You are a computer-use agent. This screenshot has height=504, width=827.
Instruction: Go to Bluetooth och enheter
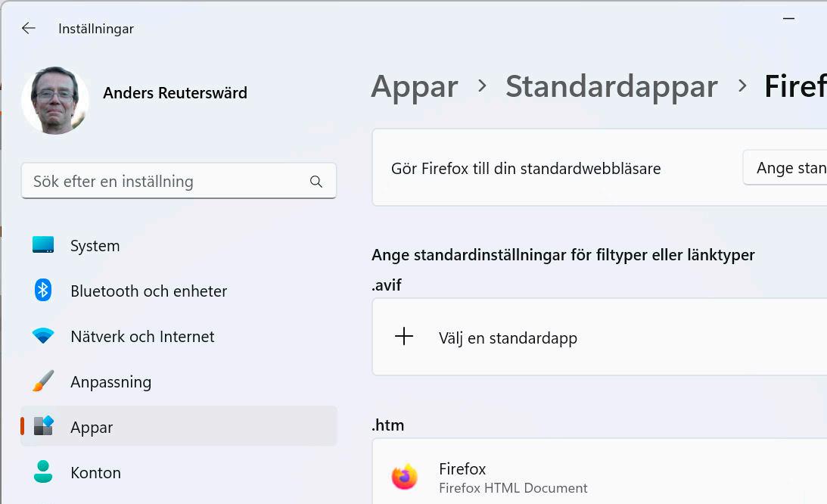point(148,291)
